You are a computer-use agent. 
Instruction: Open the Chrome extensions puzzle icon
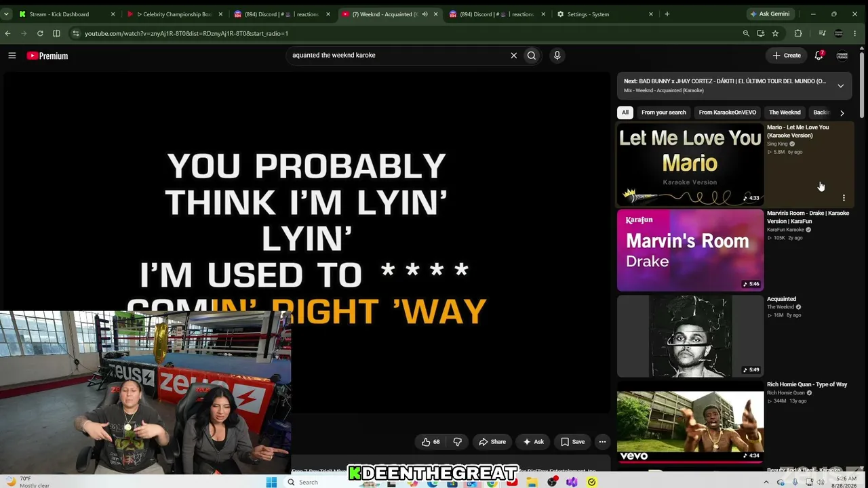(798, 33)
